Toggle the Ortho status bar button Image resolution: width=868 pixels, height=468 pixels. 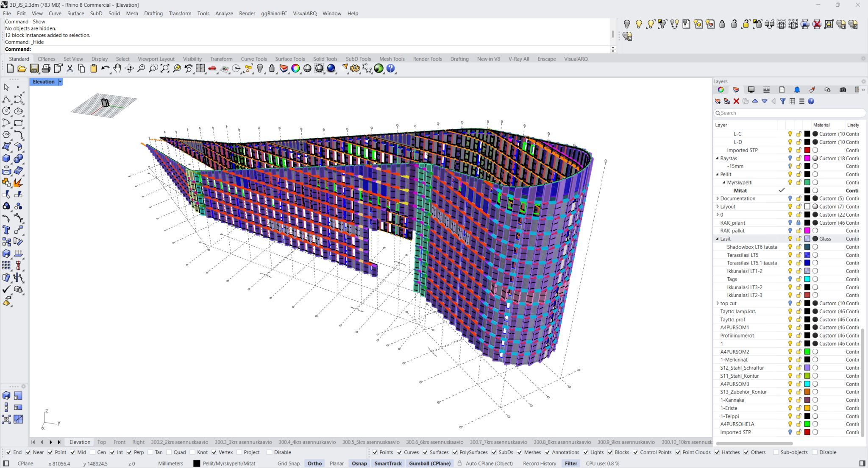[x=314, y=463]
